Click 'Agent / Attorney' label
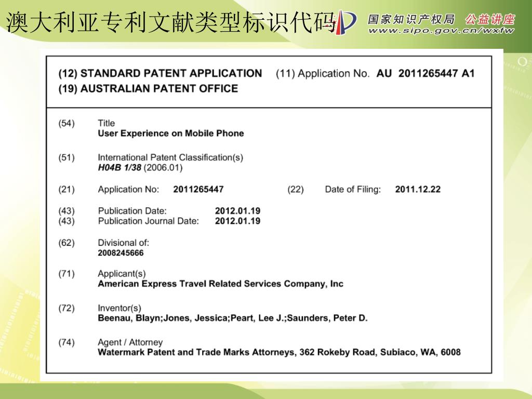 coord(130,342)
